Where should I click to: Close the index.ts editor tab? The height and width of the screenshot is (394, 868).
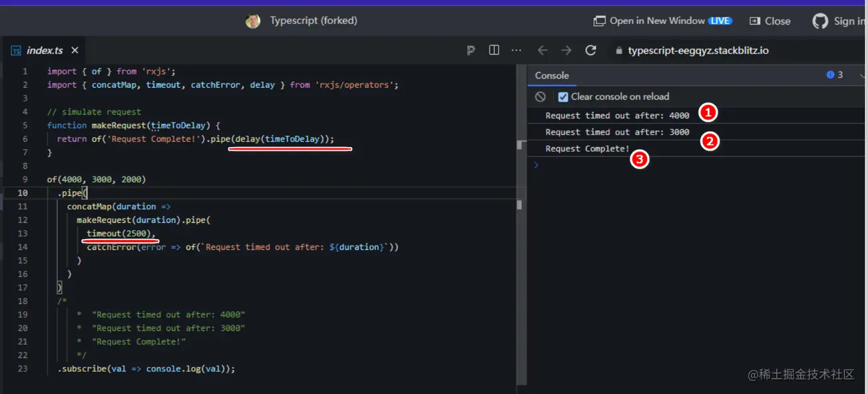(x=75, y=51)
